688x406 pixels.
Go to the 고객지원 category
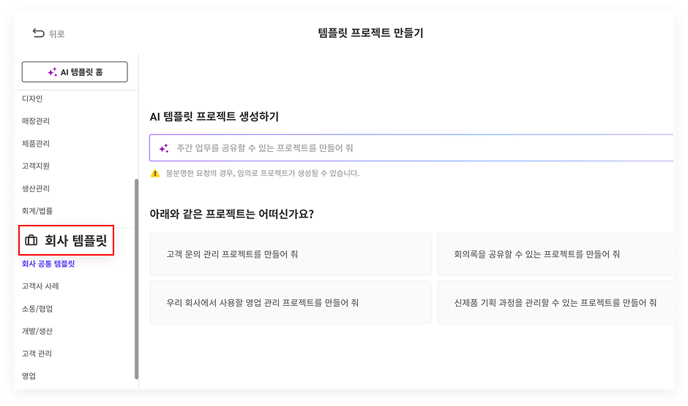tap(36, 166)
